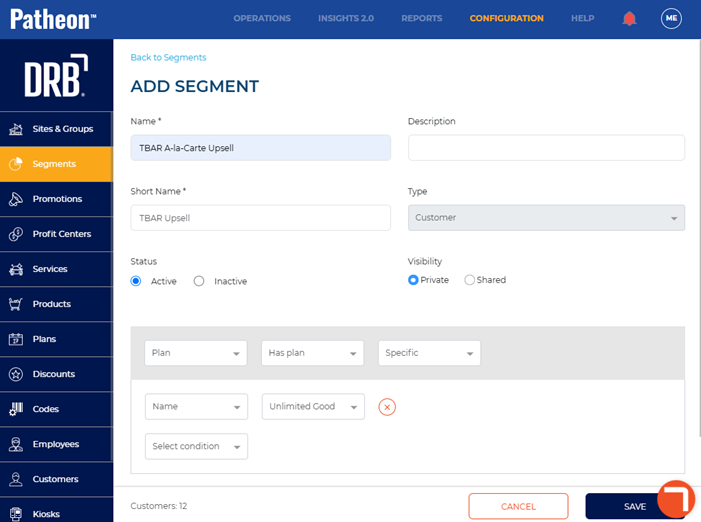
Task: Select the Inactive status radio button
Action: [x=199, y=281]
